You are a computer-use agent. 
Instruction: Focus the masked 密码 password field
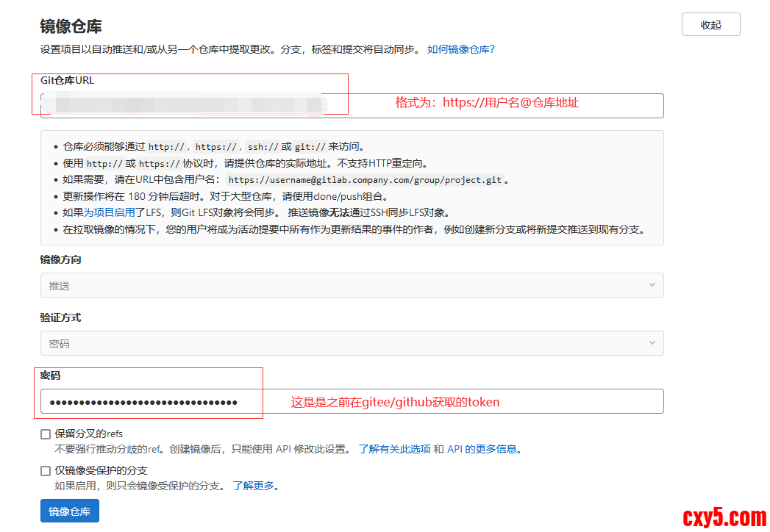(352, 402)
